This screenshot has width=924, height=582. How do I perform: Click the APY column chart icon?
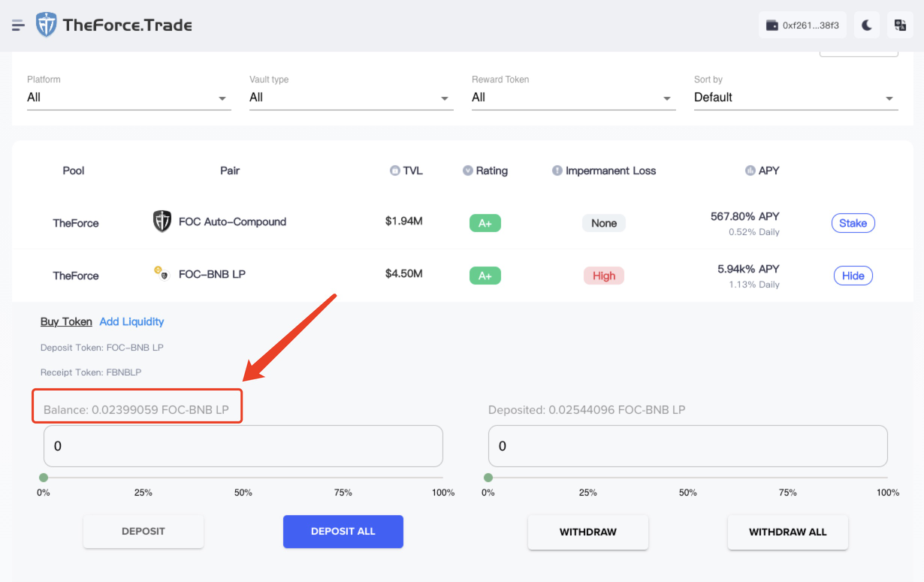[x=750, y=170]
